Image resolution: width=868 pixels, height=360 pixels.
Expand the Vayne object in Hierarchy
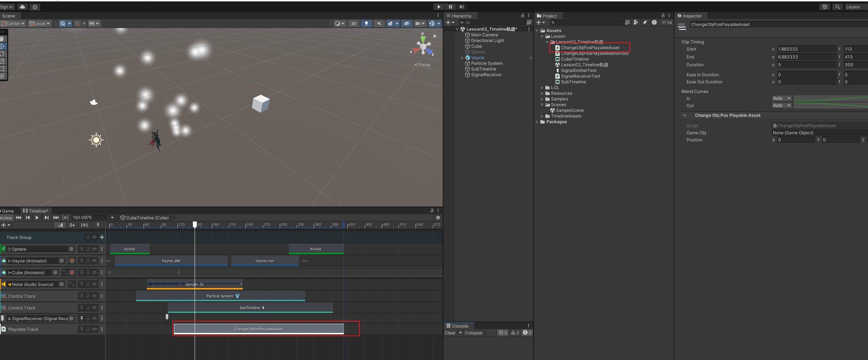[x=462, y=58]
